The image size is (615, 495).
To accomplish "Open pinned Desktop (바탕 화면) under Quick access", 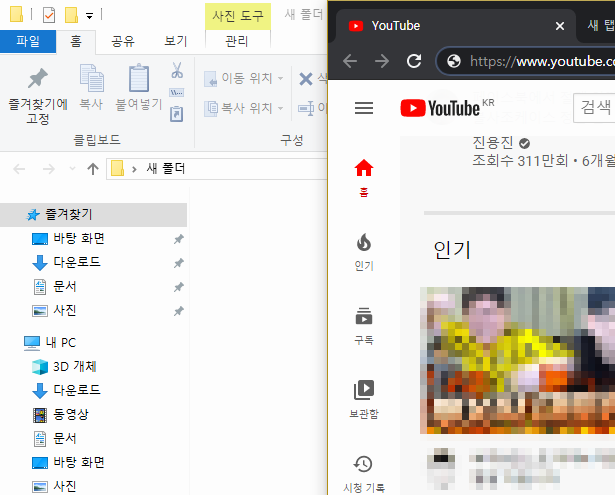I will pyautogui.click(x=78, y=238).
